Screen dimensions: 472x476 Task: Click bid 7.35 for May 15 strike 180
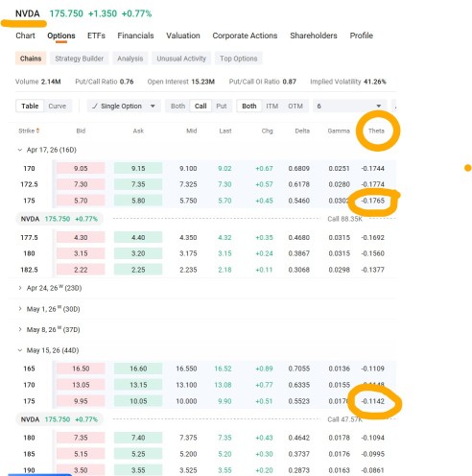(81, 438)
